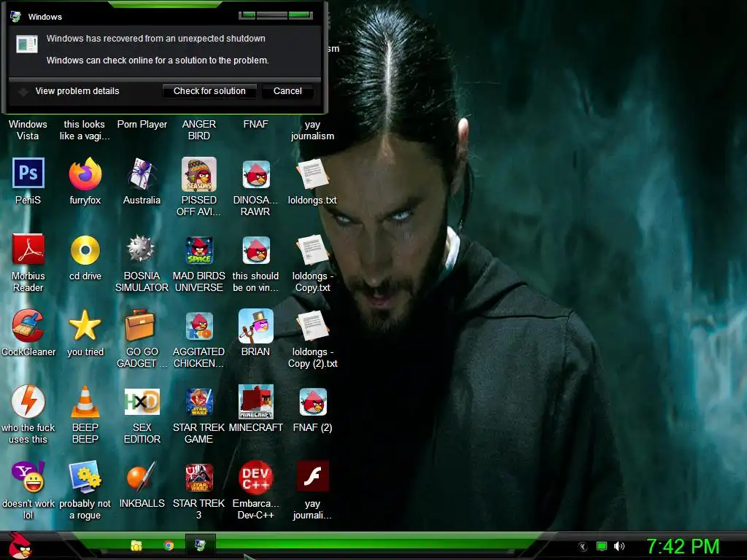Open Chrome from the taskbar
Viewport: 747px width, 560px height.
tap(169, 545)
